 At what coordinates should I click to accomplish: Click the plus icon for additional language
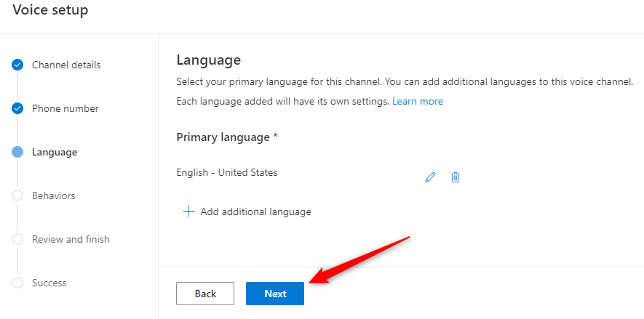pos(188,211)
